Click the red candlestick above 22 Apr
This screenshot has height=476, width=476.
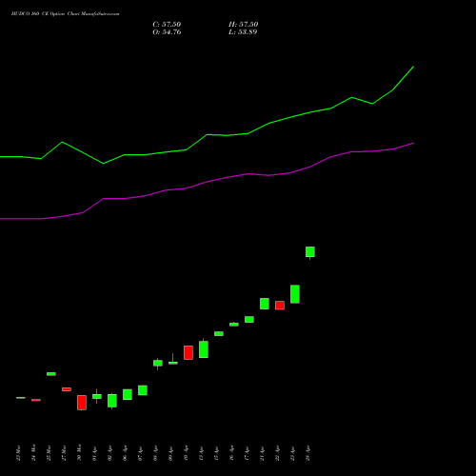(280, 306)
